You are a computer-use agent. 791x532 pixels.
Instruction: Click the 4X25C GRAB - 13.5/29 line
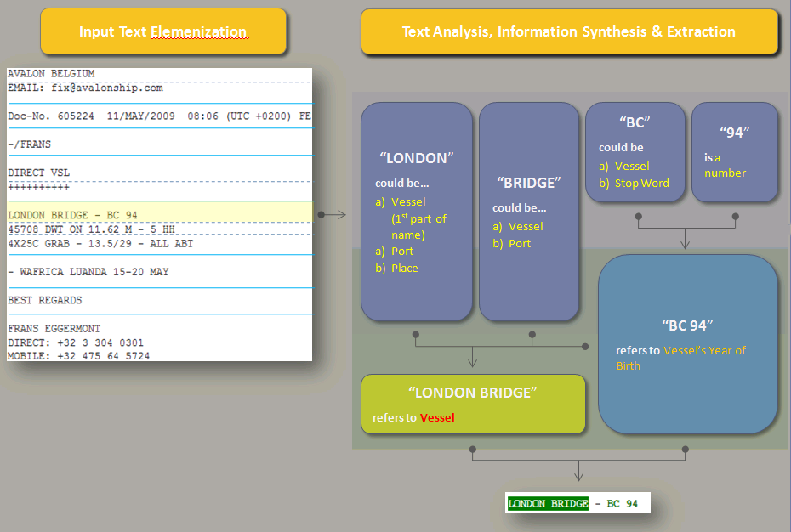pos(100,244)
